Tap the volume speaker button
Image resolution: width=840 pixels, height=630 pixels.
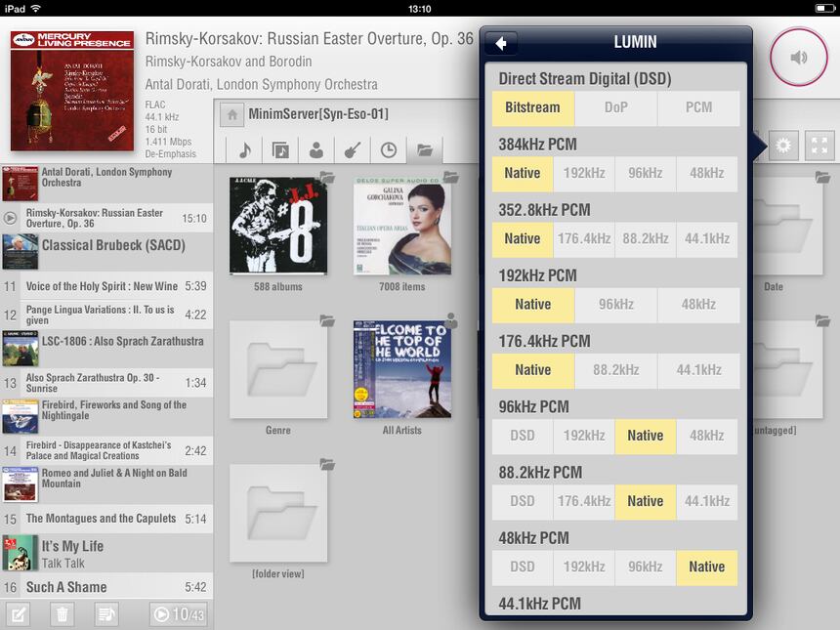tap(799, 57)
